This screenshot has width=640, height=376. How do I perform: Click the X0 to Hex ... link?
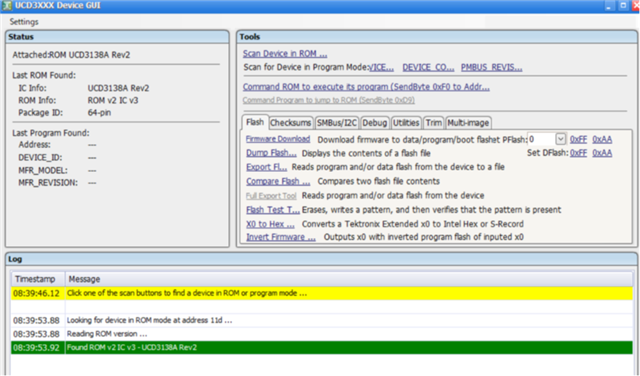coord(270,224)
